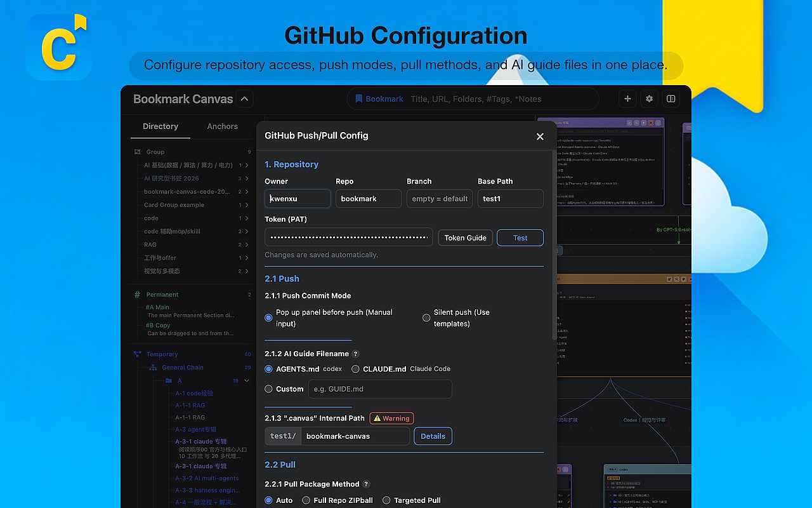Click the Test token button
The height and width of the screenshot is (508, 812).
click(520, 237)
